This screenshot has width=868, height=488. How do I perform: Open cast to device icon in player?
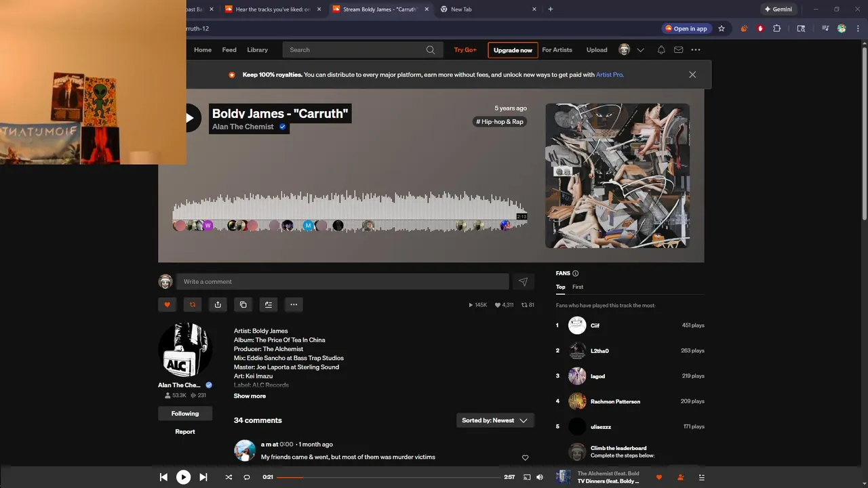point(527,477)
